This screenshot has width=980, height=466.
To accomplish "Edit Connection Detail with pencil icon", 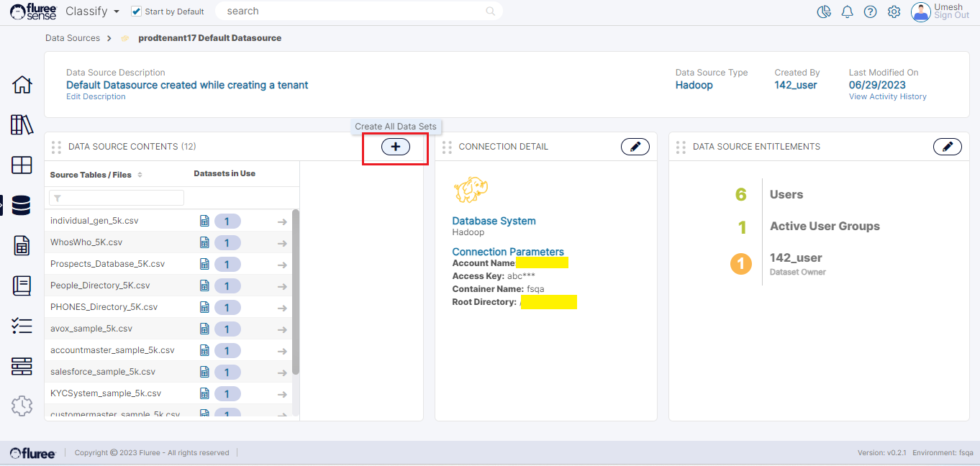I will click(635, 147).
